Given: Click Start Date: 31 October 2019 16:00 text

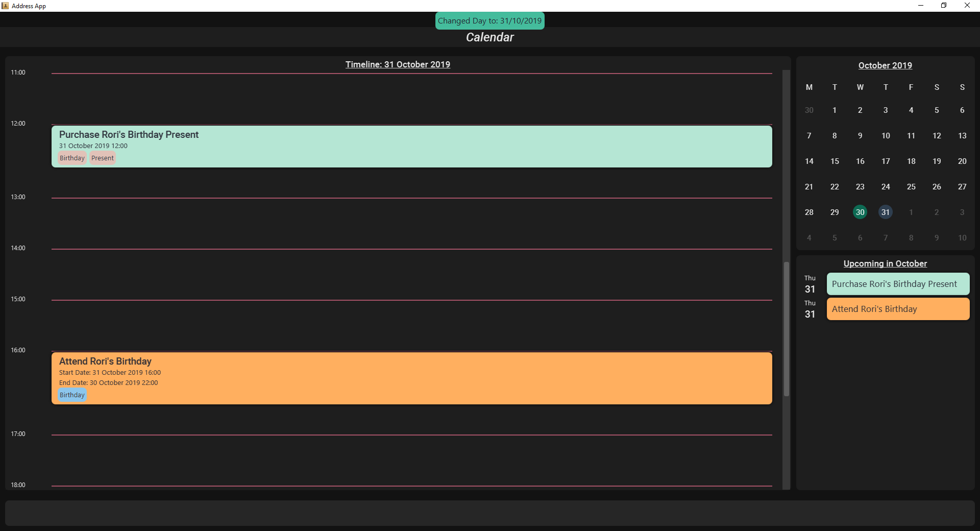Looking at the screenshot, I should (110, 373).
